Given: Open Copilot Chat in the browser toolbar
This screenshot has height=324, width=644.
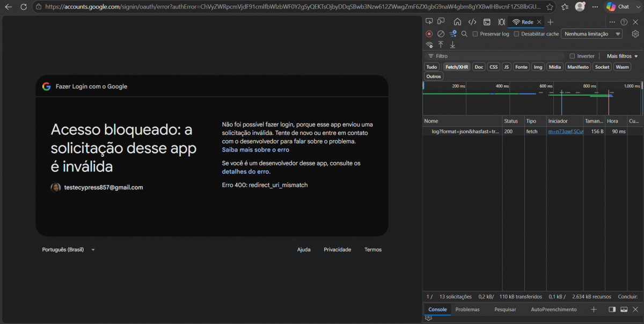Looking at the screenshot, I should pos(618,7).
